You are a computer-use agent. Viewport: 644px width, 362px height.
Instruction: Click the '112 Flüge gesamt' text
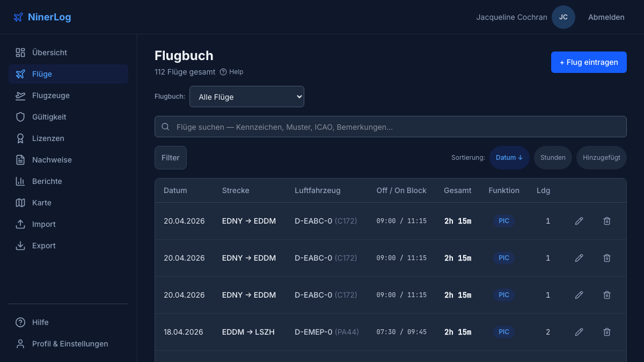(185, 72)
